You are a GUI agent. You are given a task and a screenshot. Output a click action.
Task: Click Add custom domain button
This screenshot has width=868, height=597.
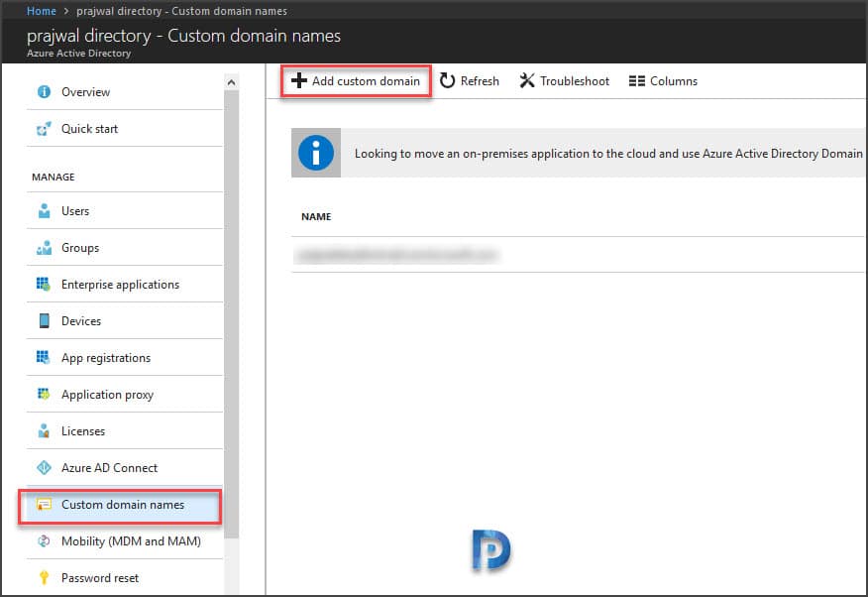pyautogui.click(x=356, y=81)
